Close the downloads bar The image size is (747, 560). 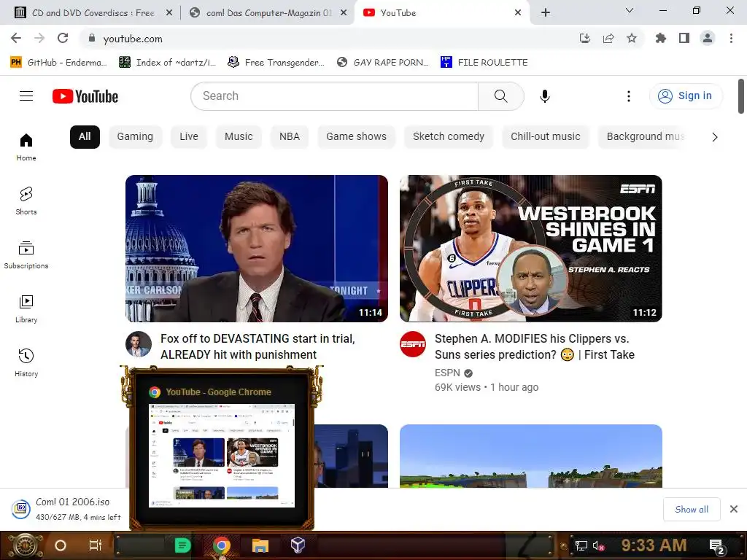coord(734,510)
